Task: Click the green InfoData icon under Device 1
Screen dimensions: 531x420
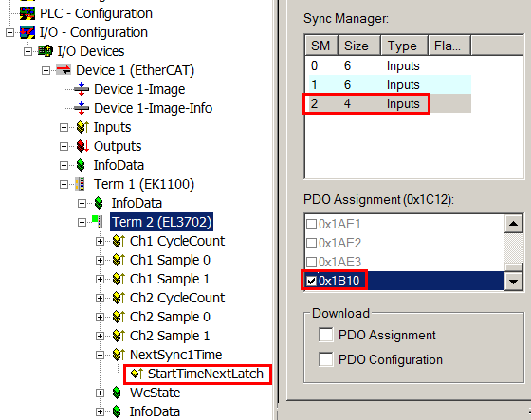Action: coord(81,165)
